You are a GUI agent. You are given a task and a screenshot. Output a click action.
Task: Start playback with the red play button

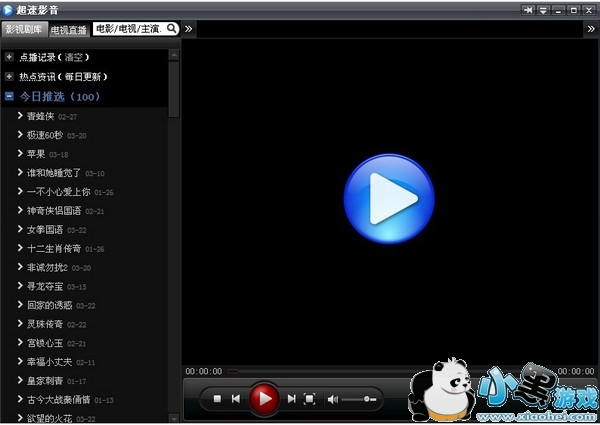(264, 399)
